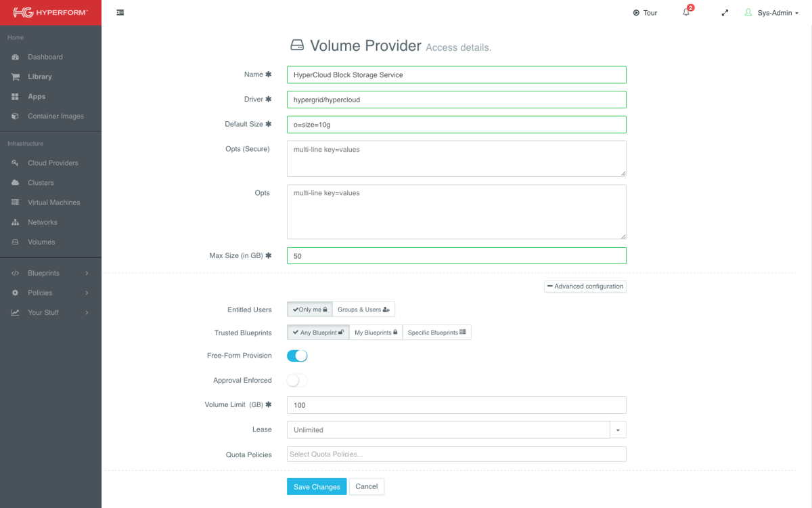Collapse the Advanced configuration section
Screen dimensions: 812x508
pyautogui.click(x=585, y=287)
